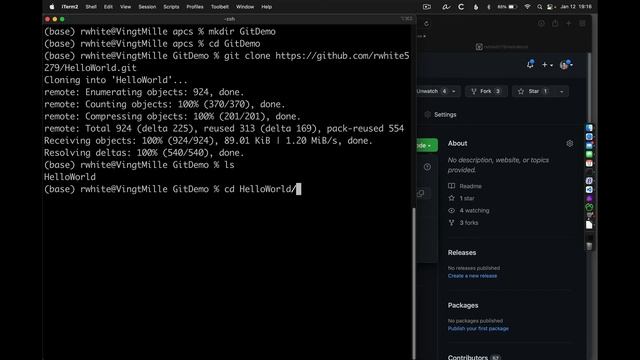The height and width of the screenshot is (360, 640).
Task: Open GitHub notifications bell
Action: 530,64
